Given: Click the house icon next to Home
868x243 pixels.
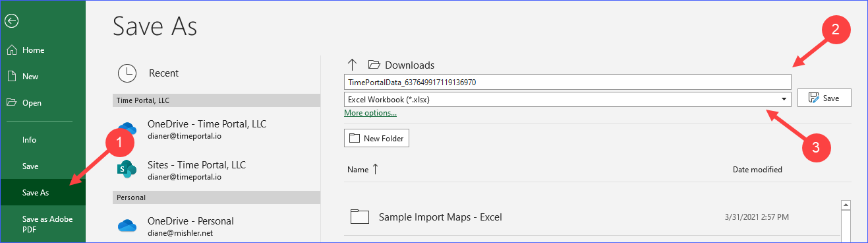Looking at the screenshot, I should [x=11, y=50].
